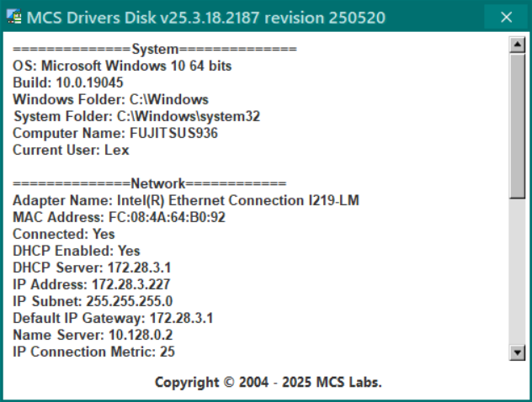532x402 pixels.
Task: Click the IP Connection Metric line
Action: [93, 352]
